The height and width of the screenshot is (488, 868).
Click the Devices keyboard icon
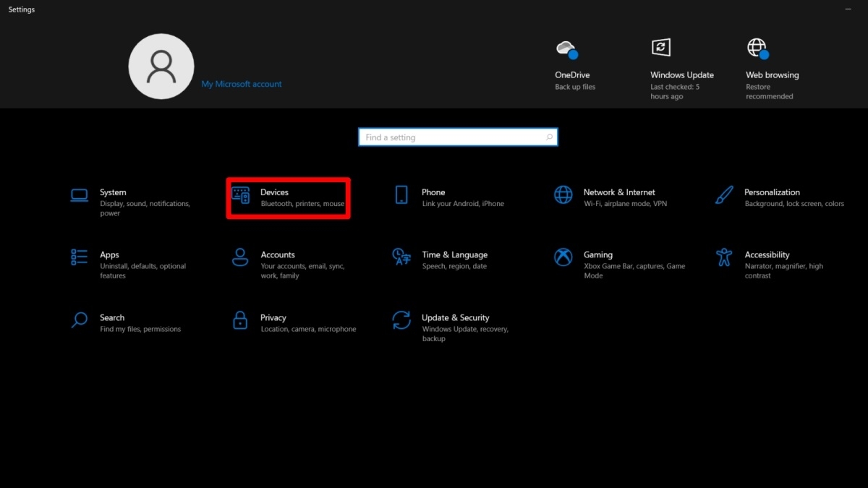[x=241, y=195]
